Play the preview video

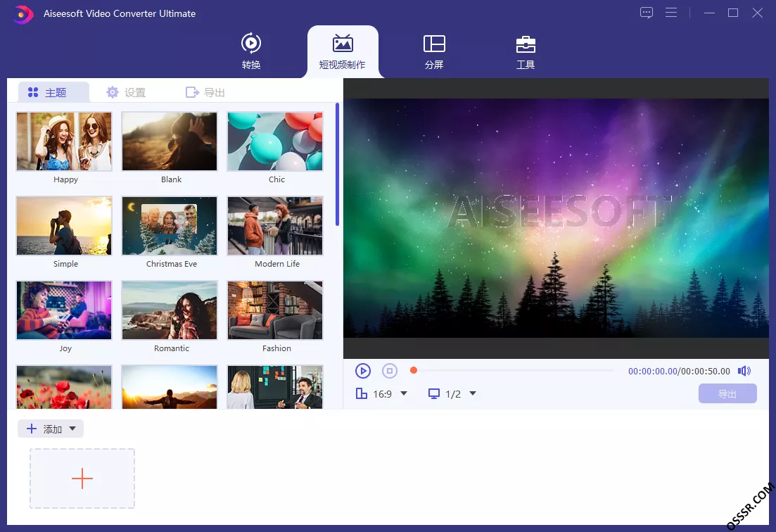(x=363, y=371)
